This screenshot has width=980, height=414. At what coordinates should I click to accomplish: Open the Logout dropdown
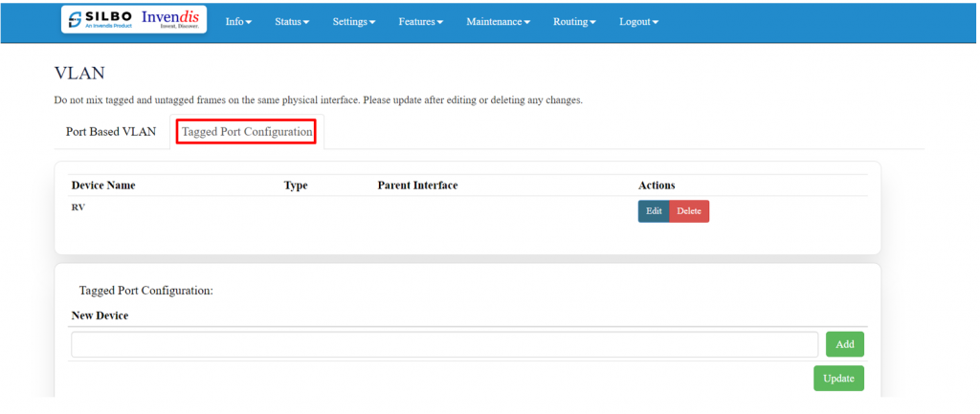point(638,22)
